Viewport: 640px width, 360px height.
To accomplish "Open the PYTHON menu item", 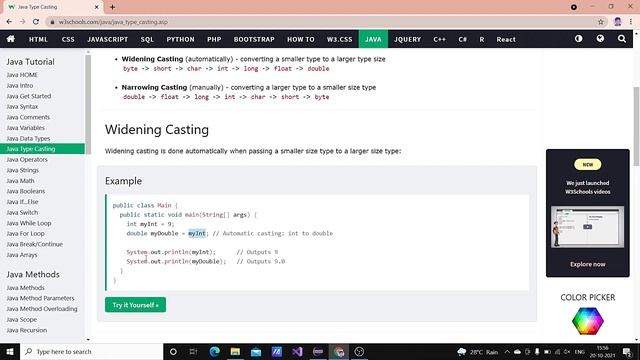I will (x=180, y=39).
